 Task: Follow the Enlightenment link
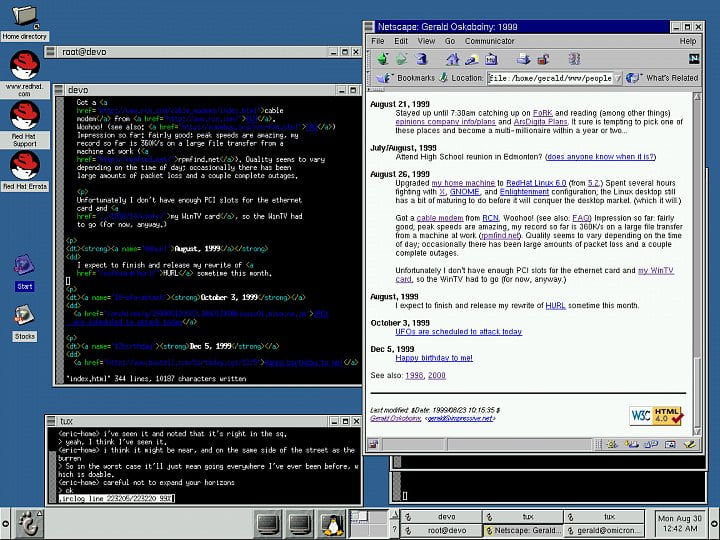[524, 191]
